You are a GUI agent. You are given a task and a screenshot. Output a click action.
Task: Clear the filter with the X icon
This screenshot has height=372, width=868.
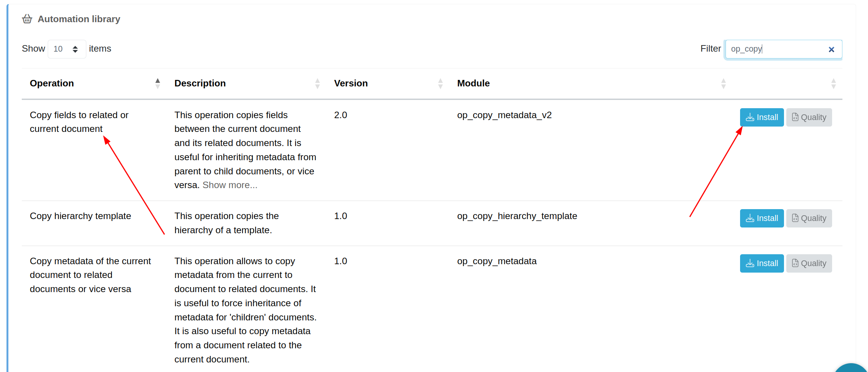click(x=831, y=49)
